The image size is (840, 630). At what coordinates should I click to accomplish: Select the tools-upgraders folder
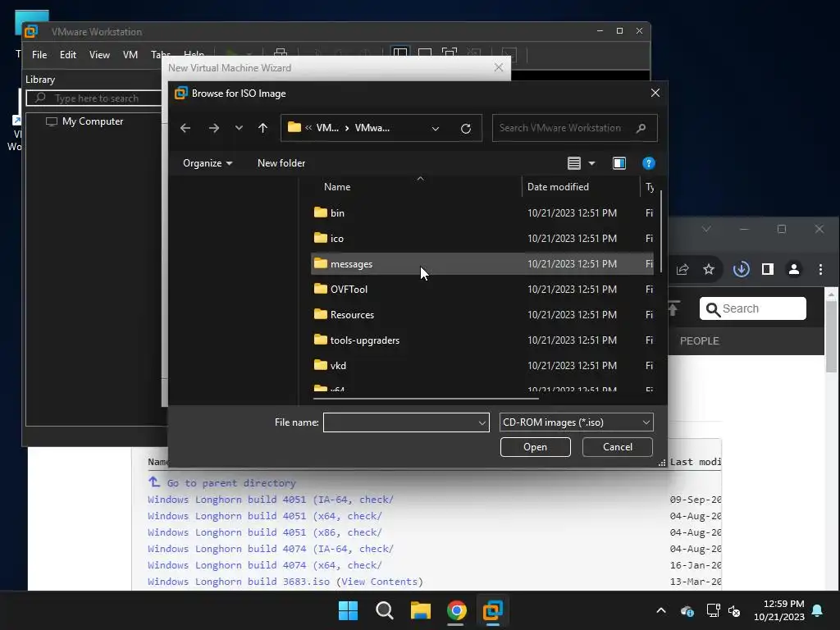coord(482,340)
